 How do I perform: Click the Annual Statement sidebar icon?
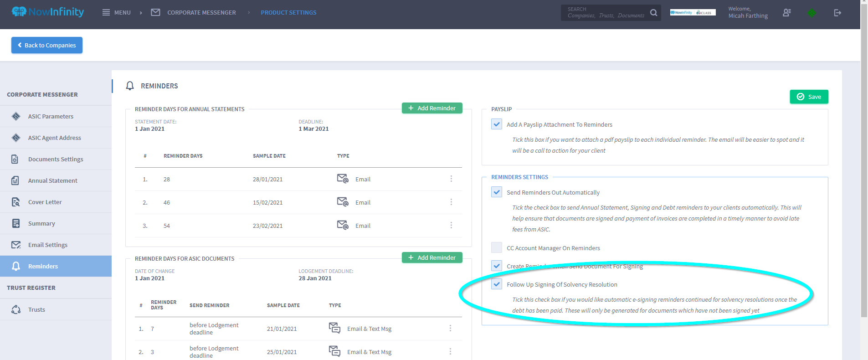coord(15,180)
